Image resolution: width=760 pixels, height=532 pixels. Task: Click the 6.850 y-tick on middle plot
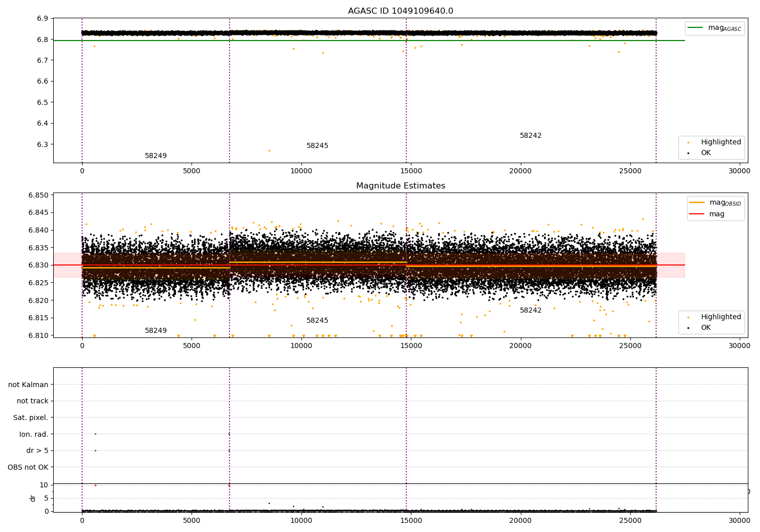39,196
